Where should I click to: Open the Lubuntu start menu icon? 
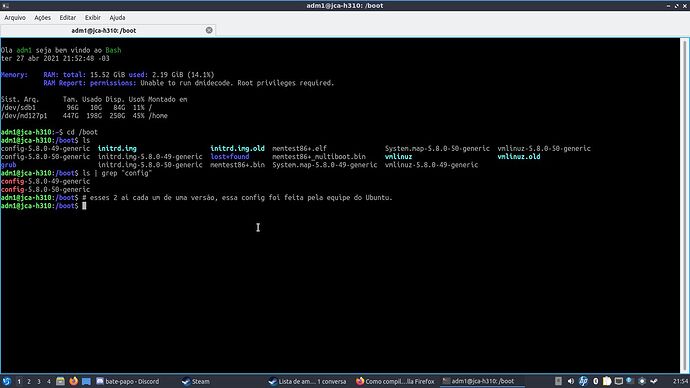pos(6,381)
